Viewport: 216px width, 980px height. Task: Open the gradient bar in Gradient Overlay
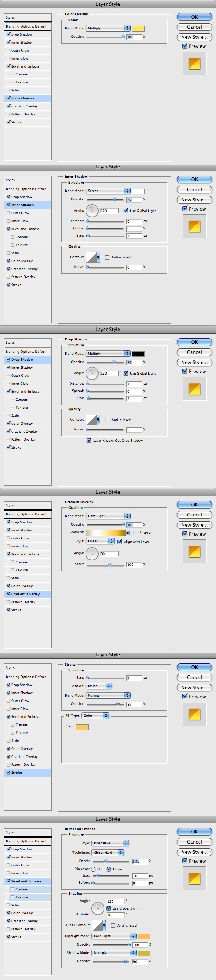pyautogui.click(x=106, y=532)
